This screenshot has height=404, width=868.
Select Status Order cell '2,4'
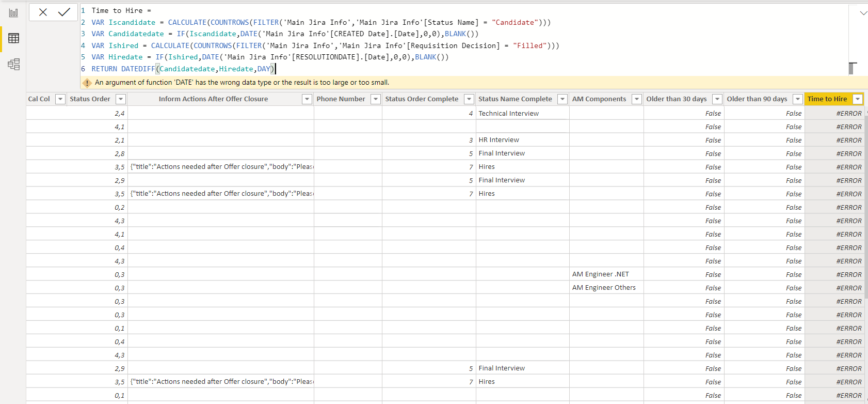tap(97, 113)
